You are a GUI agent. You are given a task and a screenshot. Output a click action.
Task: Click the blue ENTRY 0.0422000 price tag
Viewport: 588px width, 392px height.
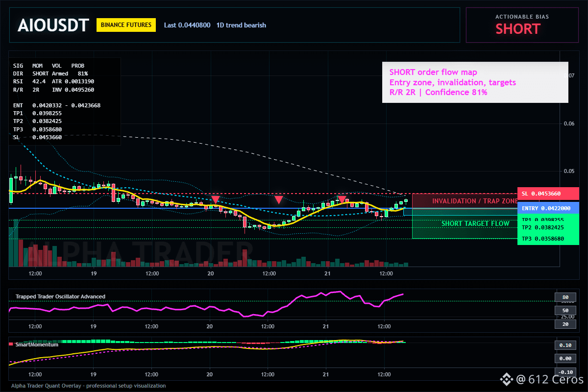click(548, 208)
